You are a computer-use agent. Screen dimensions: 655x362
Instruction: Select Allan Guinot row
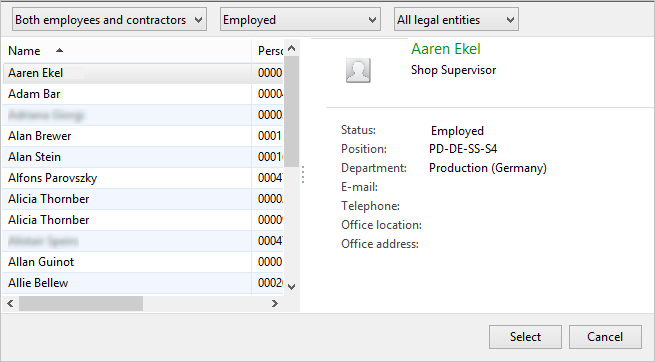click(x=142, y=262)
